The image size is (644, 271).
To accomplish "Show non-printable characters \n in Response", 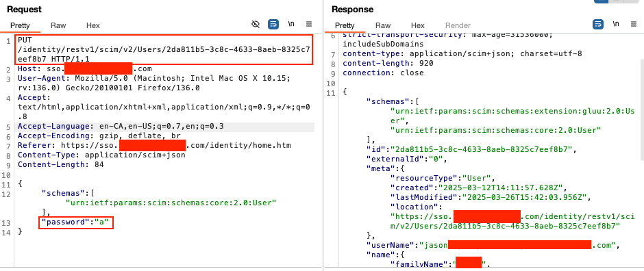I will point(616,24).
